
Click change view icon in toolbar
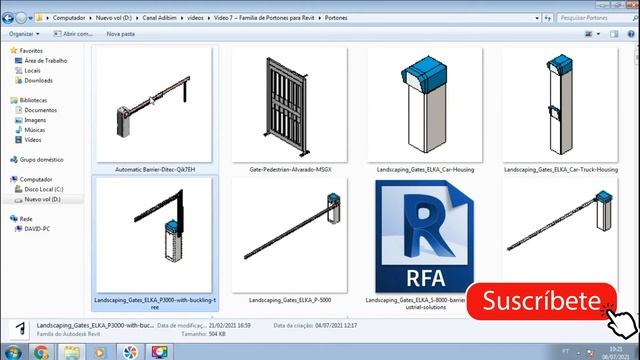[x=588, y=34]
